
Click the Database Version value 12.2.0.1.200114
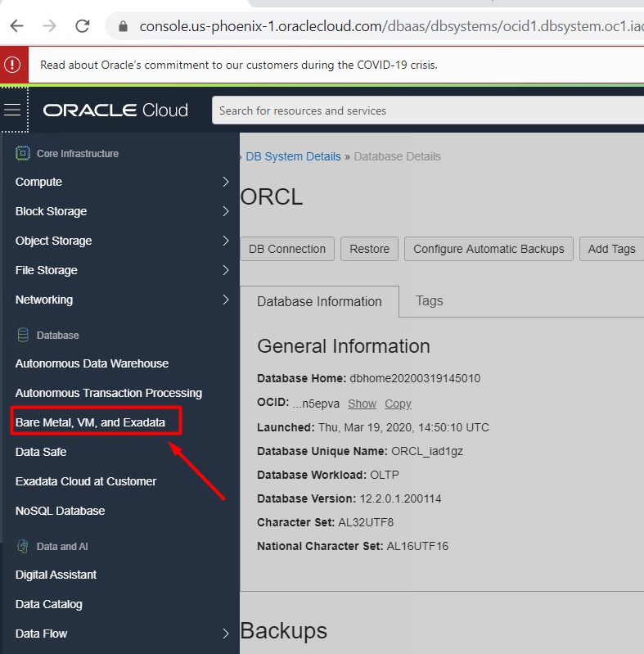point(400,498)
